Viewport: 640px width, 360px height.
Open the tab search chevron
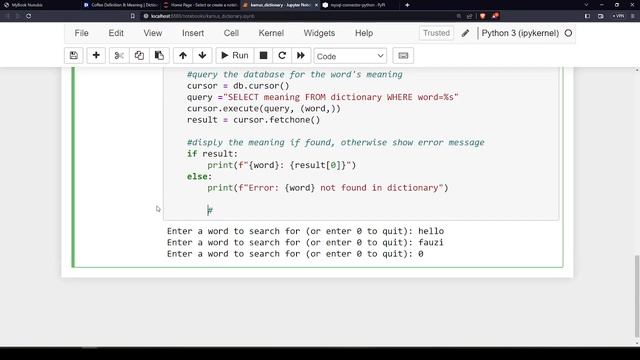pos(586,5)
